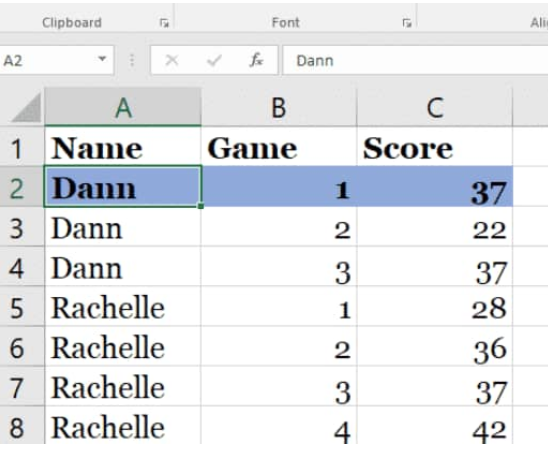This screenshot has width=548, height=456.
Task: Click the Score header cell
Action: click(x=435, y=148)
